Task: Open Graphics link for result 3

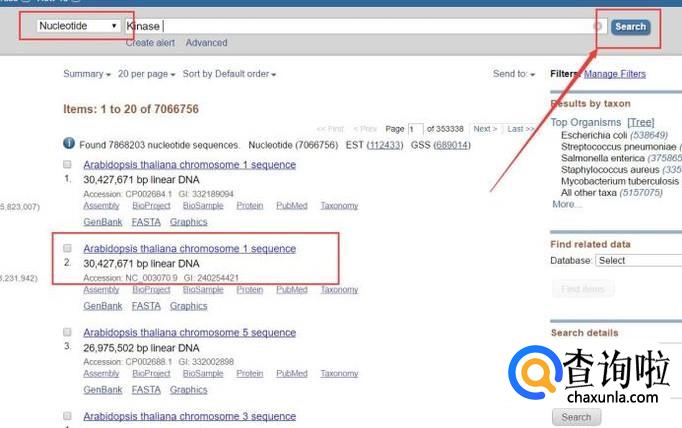Action: (x=189, y=390)
